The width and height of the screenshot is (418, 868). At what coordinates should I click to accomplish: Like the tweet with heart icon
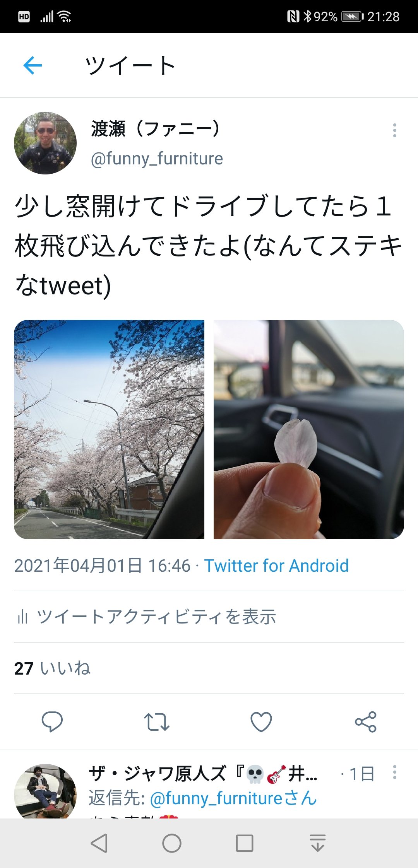(261, 722)
